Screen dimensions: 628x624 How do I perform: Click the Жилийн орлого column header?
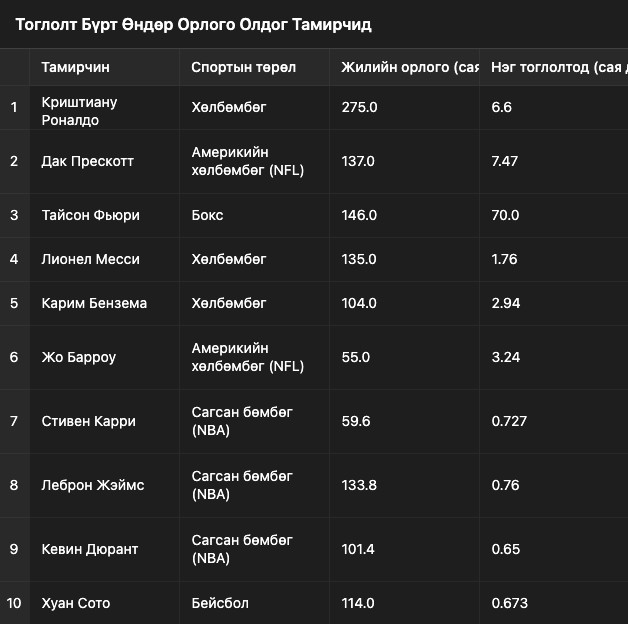[405, 67]
